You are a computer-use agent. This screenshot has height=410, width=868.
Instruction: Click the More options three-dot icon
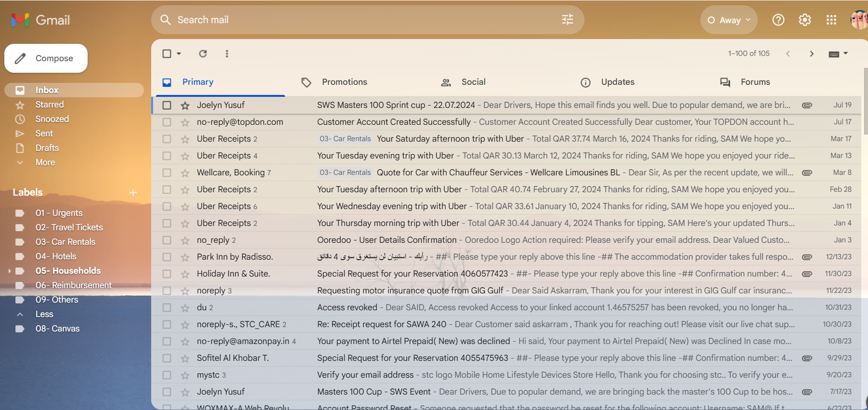227,53
